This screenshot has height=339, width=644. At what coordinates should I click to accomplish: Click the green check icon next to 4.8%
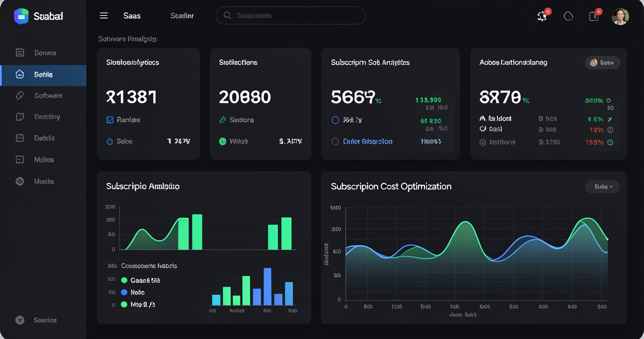(x=610, y=119)
